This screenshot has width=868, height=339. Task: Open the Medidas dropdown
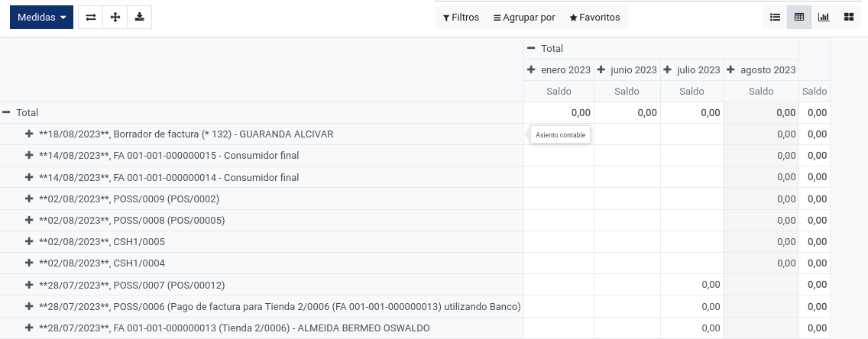pyautogui.click(x=41, y=17)
